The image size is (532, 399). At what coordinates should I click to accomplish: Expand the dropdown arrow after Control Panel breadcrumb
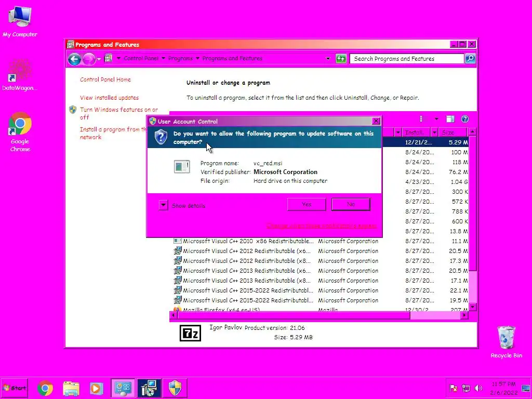click(163, 58)
